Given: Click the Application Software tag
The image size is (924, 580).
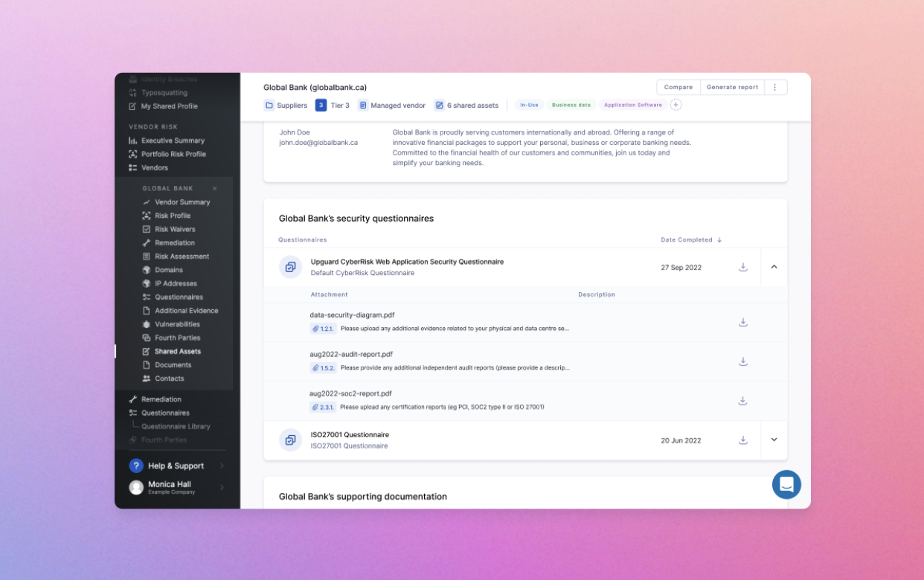Looking at the screenshot, I should click(x=633, y=105).
